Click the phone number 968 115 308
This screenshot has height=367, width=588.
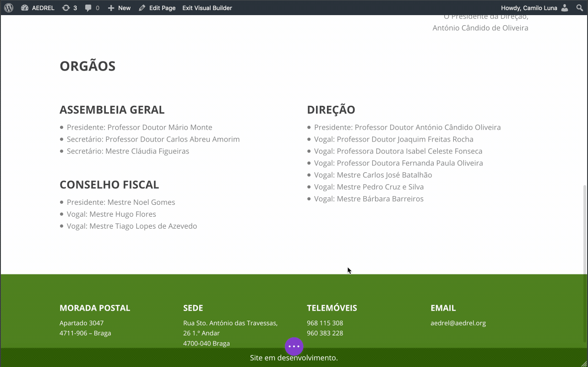pyautogui.click(x=325, y=323)
